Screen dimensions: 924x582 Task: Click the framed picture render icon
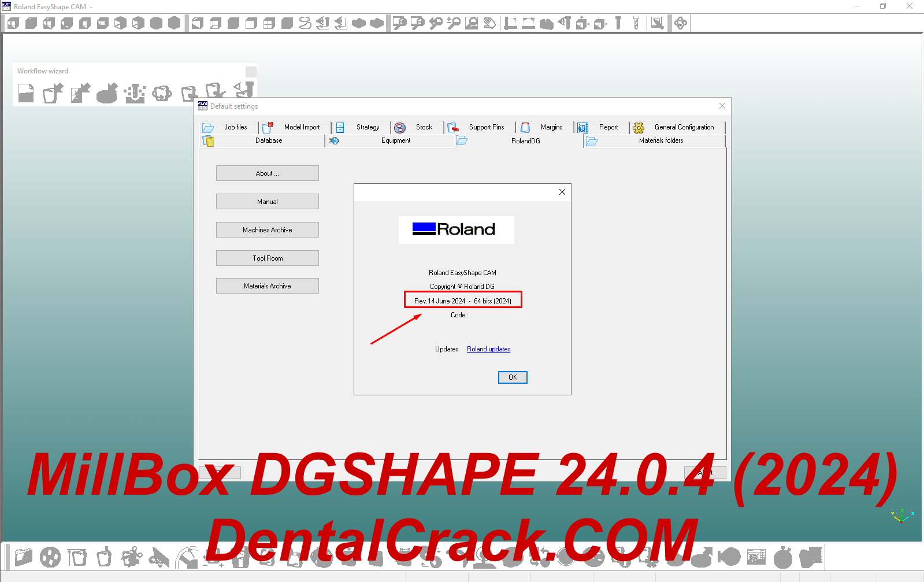click(x=657, y=23)
